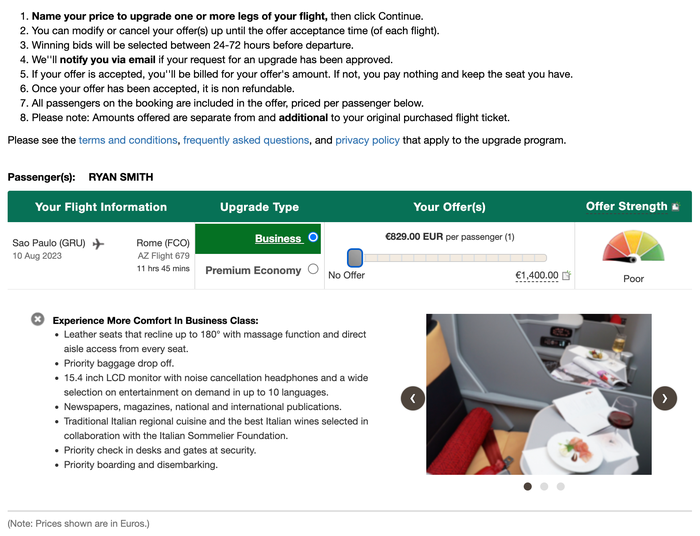The image size is (700, 536).
Task: Click the Offer Strength gauge meter
Action: coord(633,247)
